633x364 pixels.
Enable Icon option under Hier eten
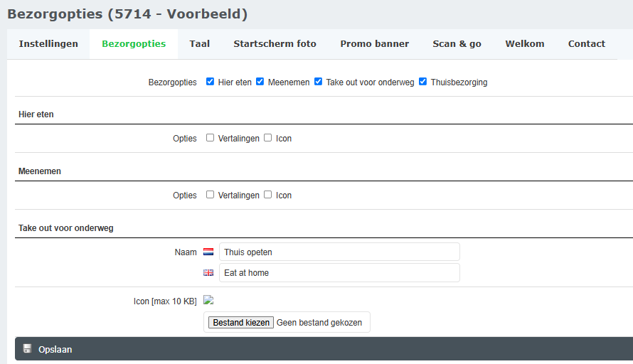(x=267, y=138)
